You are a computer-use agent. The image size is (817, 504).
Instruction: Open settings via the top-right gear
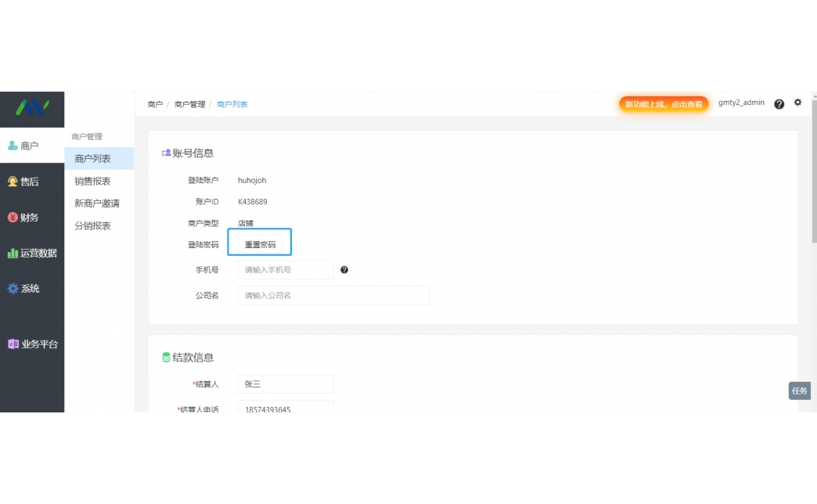[797, 103]
